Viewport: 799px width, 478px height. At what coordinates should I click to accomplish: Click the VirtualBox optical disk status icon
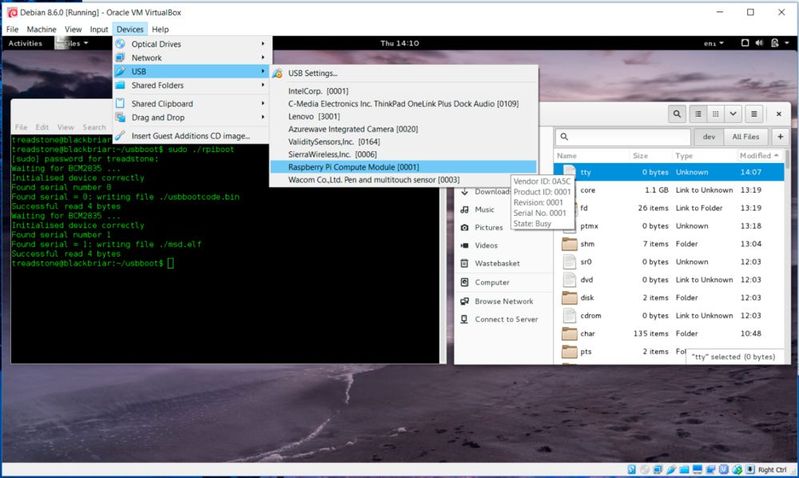point(645,469)
